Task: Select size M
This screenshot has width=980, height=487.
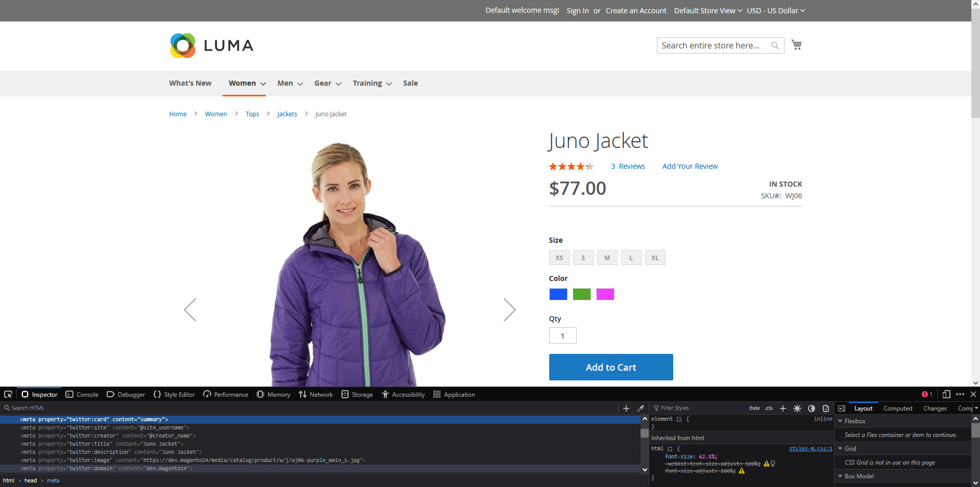Action: click(x=607, y=258)
